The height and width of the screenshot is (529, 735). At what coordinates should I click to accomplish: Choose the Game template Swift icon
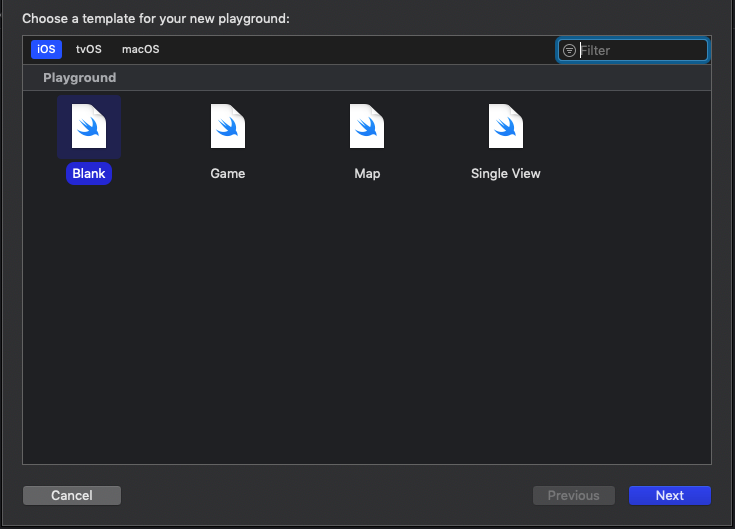tap(228, 127)
